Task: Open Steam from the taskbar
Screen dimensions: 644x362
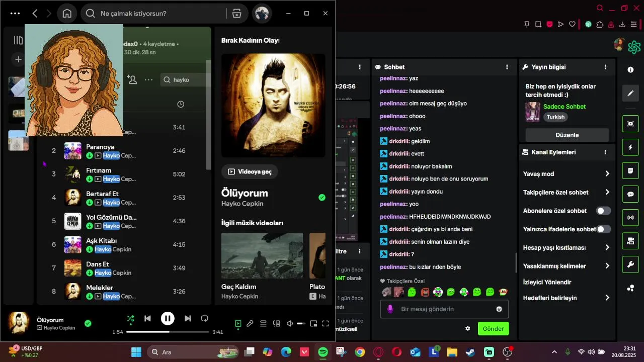Action: coord(470,352)
